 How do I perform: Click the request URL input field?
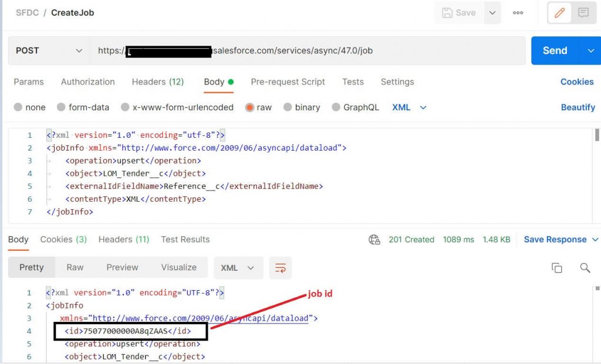pyautogui.click(x=308, y=50)
